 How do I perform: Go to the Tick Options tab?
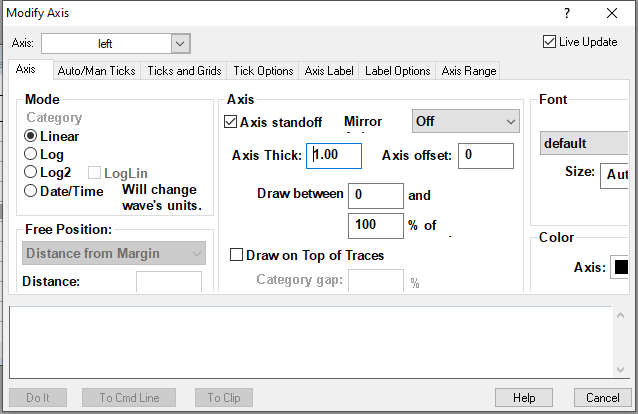point(263,71)
